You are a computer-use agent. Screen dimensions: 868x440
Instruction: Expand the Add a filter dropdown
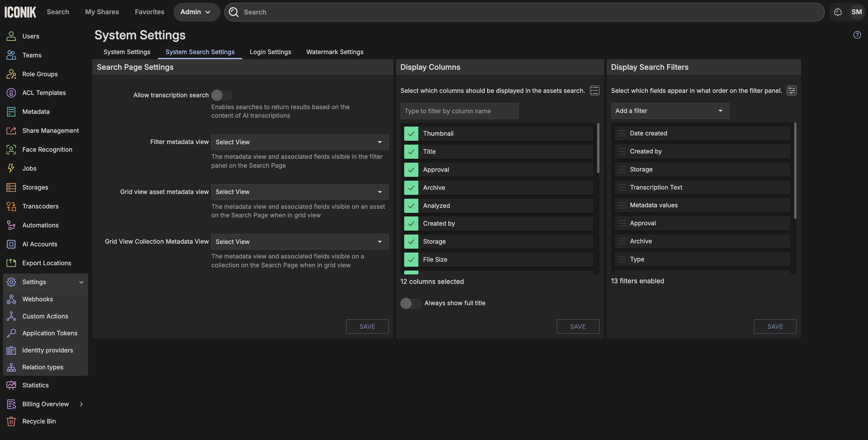(669, 111)
